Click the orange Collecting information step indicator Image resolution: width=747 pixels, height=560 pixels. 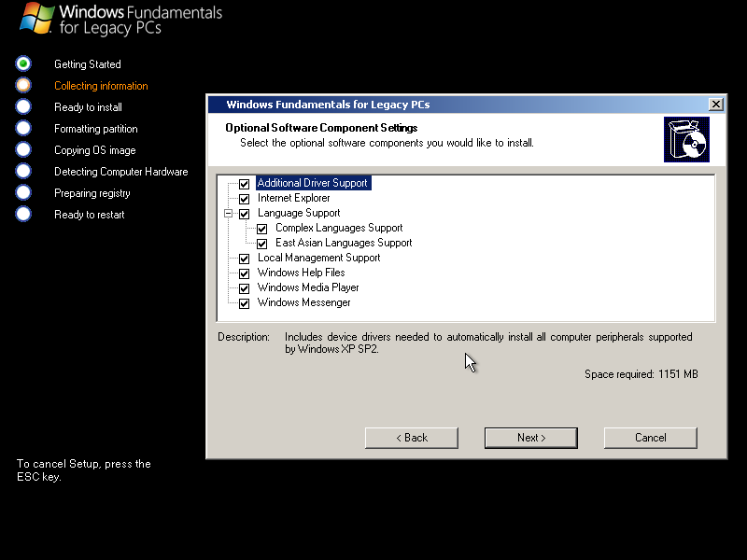coord(23,85)
